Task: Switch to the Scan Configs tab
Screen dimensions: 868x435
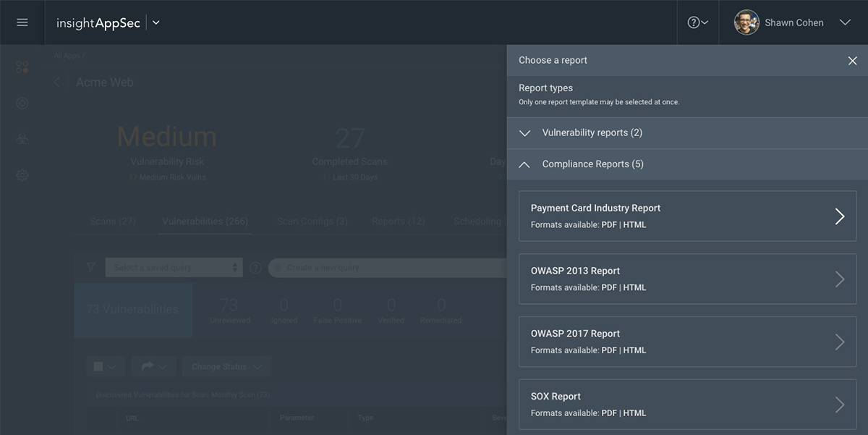Action: [312, 221]
